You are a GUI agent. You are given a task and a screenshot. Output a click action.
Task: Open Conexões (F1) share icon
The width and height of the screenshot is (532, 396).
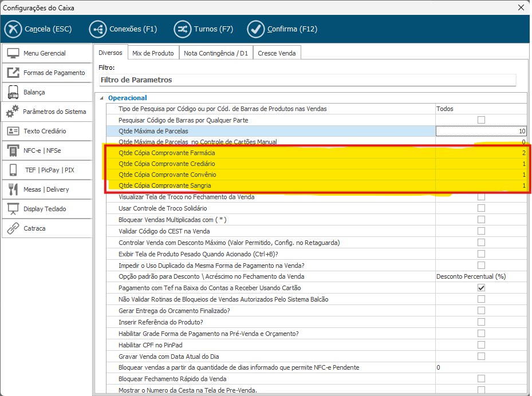[98, 29]
